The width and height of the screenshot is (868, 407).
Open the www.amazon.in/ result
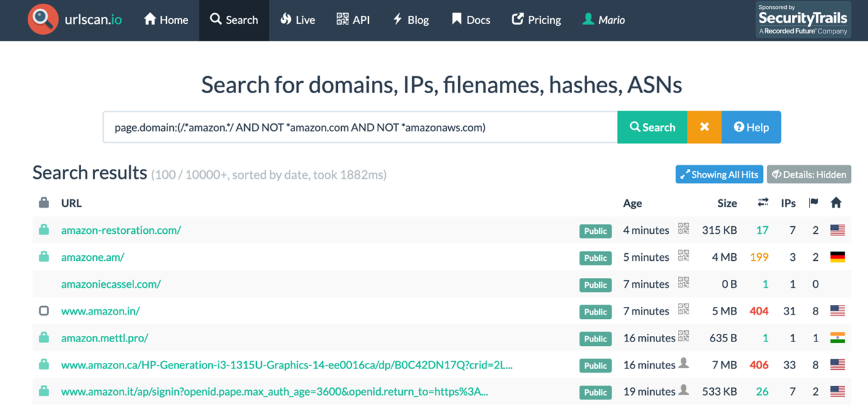pyautogui.click(x=100, y=311)
